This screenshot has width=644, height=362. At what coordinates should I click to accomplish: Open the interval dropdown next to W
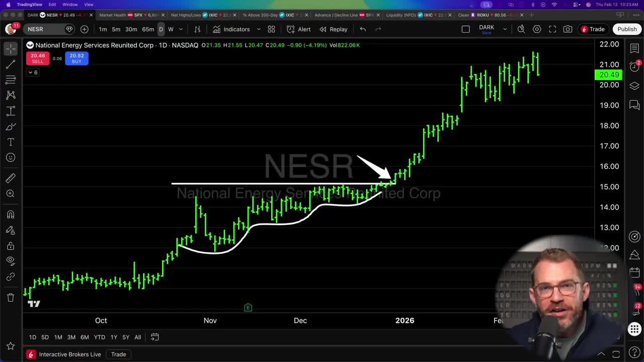pos(180,29)
